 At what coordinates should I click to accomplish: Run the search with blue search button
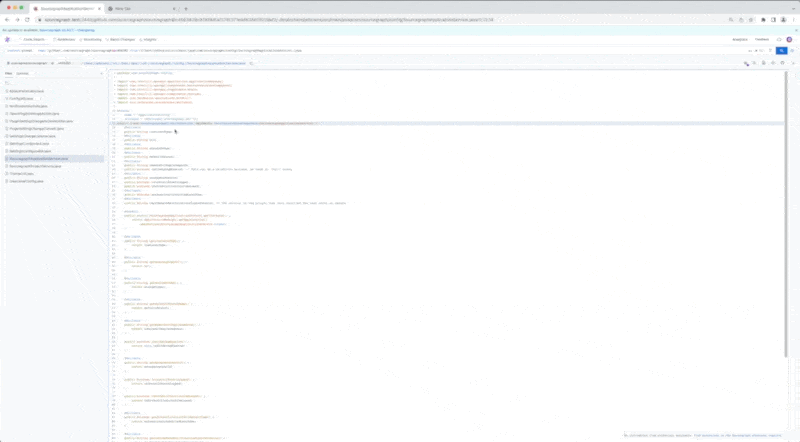click(x=781, y=51)
